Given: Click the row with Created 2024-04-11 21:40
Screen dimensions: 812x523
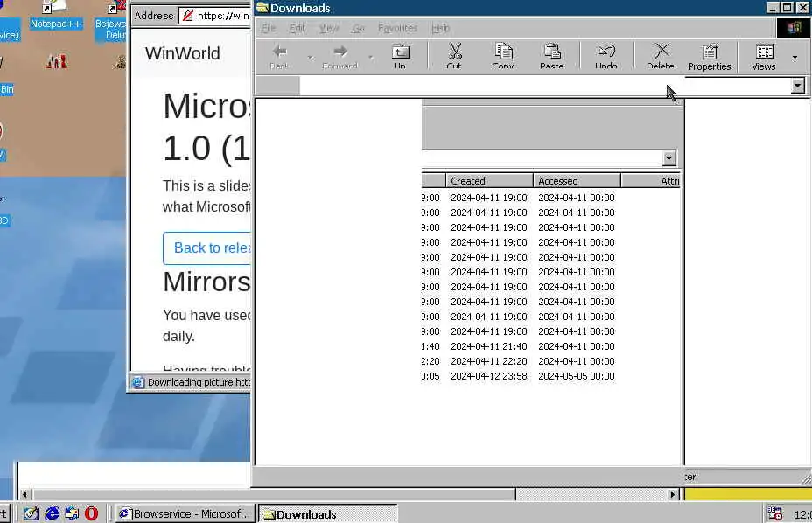Looking at the screenshot, I should click(518, 346).
